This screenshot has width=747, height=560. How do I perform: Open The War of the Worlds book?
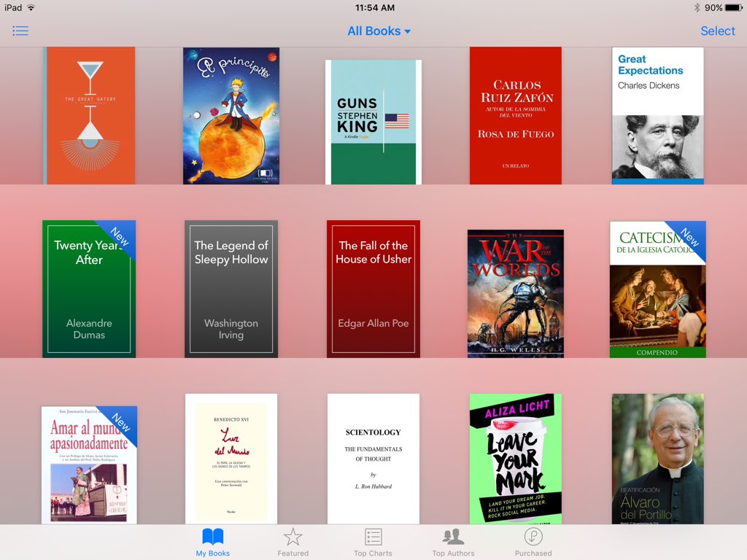(x=516, y=293)
